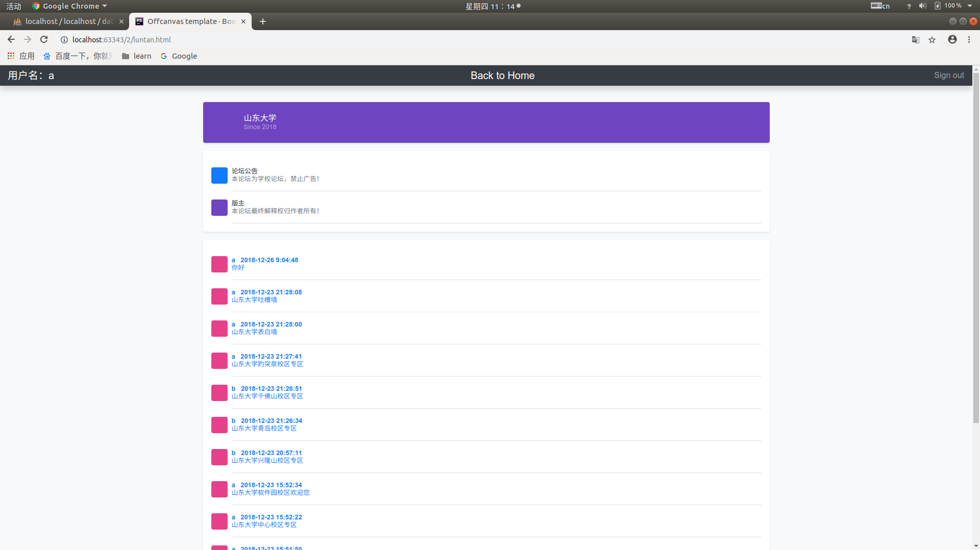
Task: Click pink avatar beside 千佛山校区 post
Action: coord(219,393)
